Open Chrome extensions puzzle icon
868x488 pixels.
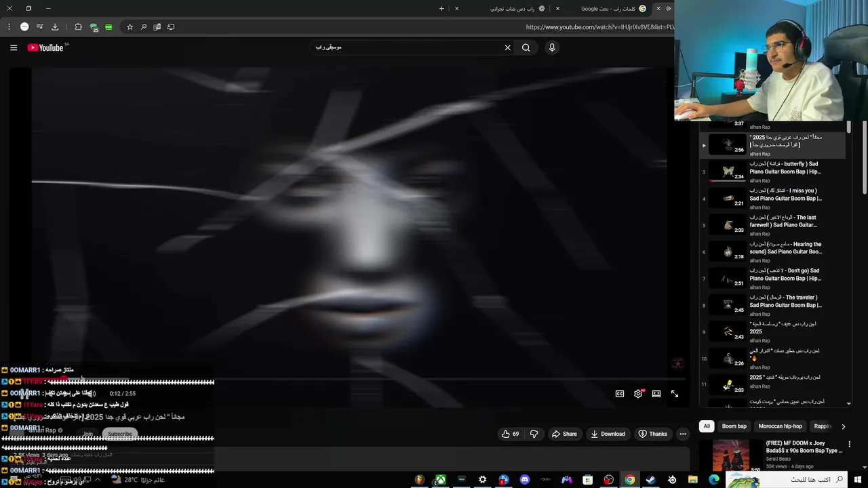[x=78, y=27]
